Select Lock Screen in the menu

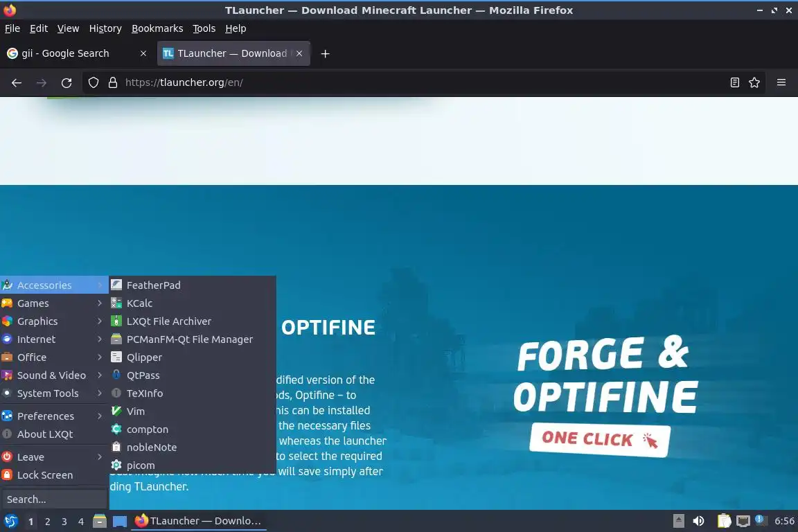54,475
